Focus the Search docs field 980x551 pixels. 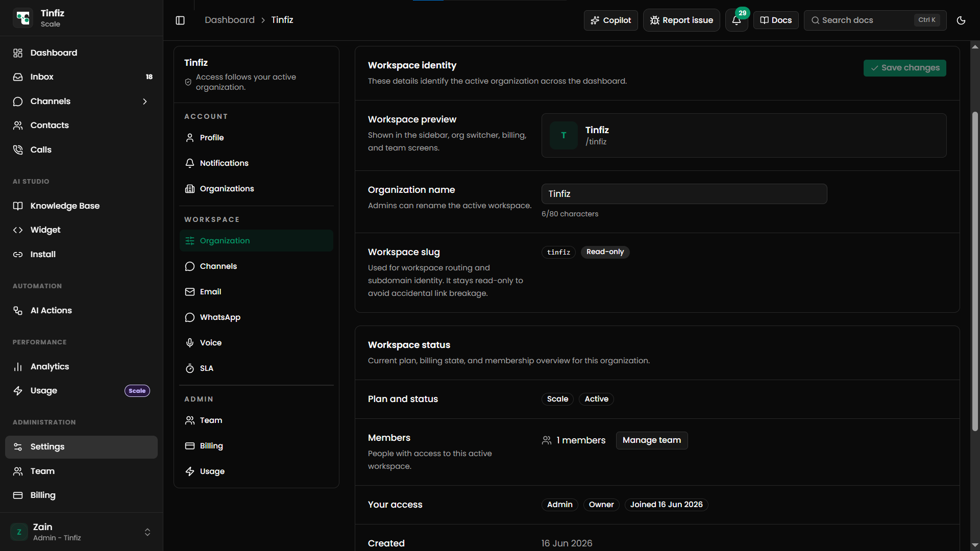(875, 20)
